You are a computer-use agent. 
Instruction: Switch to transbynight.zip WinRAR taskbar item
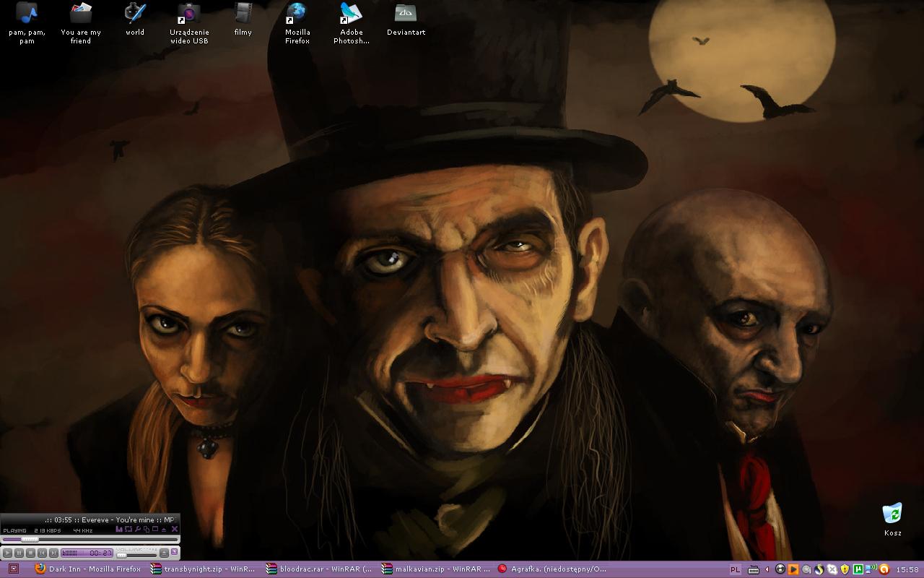click(203, 569)
